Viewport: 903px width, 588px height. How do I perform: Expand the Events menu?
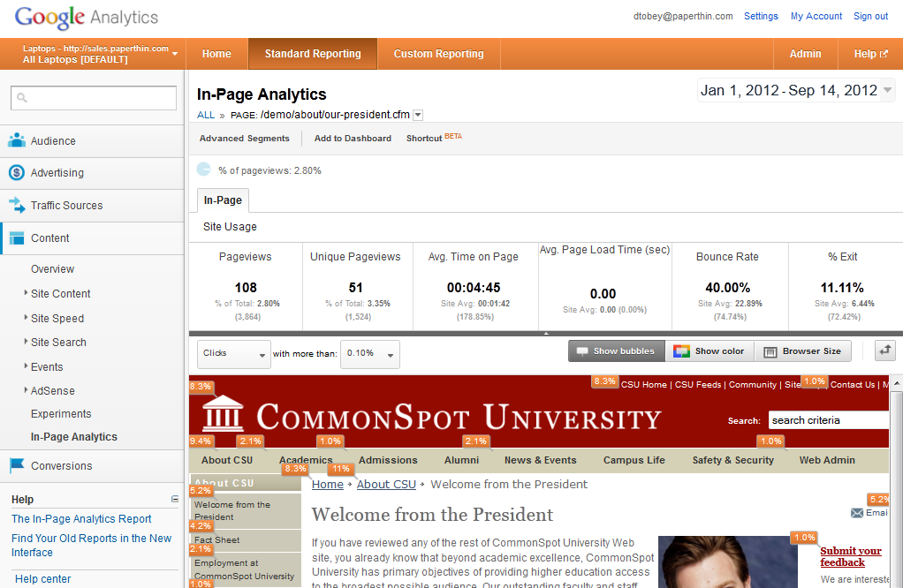47,366
